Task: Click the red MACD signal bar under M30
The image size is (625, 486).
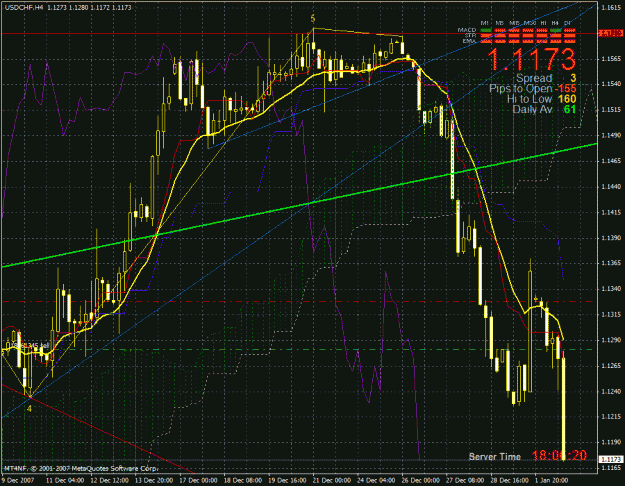Action: click(528, 30)
